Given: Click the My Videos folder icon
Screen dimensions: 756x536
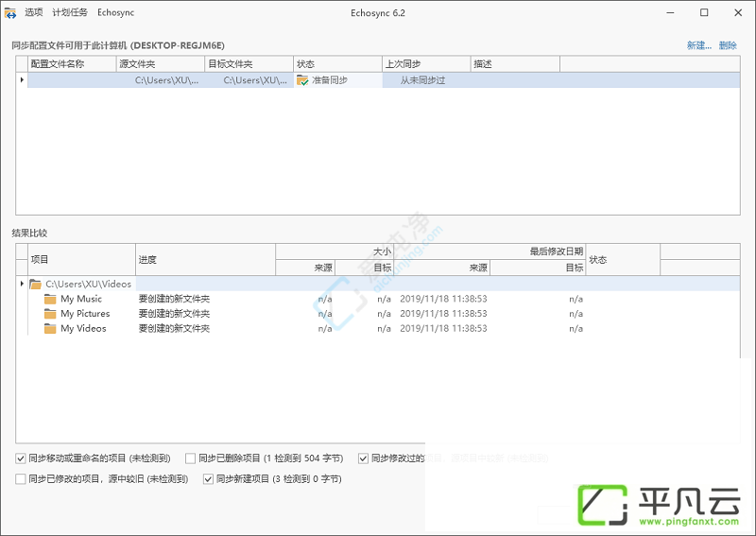Looking at the screenshot, I should coord(50,329).
